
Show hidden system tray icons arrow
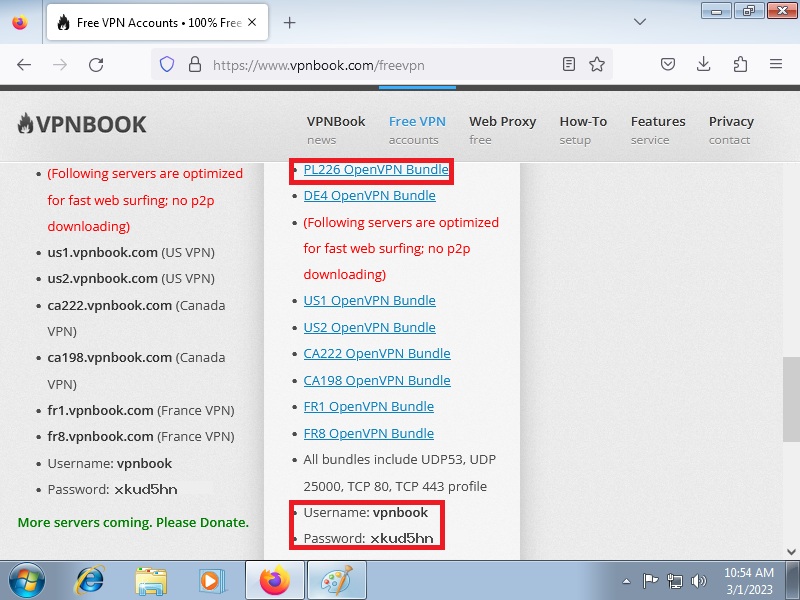626,580
